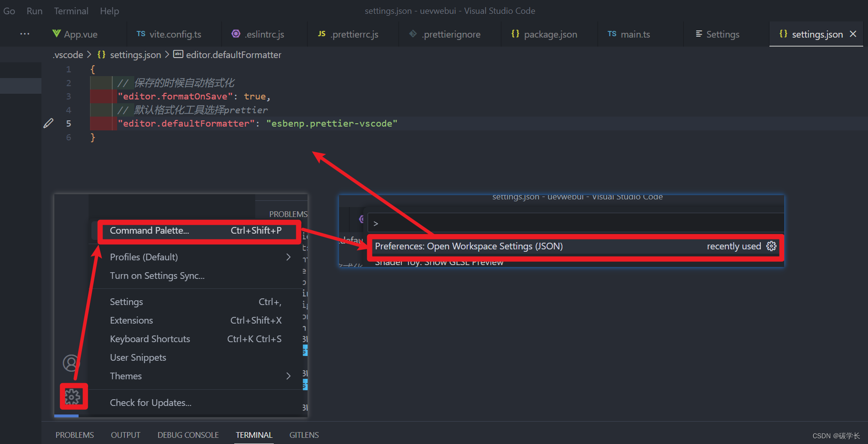Open Settings from the Manage menu
This screenshot has height=444, width=868.
pos(195,302)
